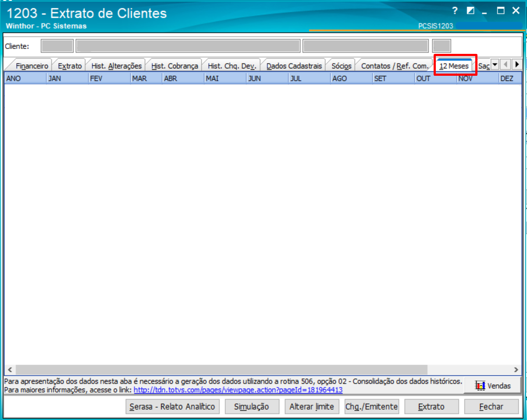
Task: Open the tab list dropdown arrow
Action: coord(495,65)
